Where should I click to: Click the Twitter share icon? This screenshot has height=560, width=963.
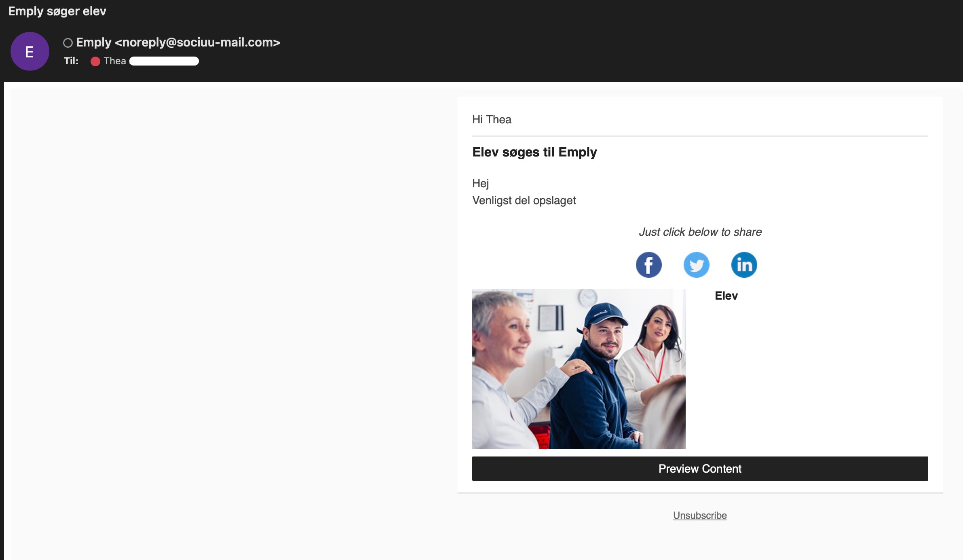coord(696,265)
